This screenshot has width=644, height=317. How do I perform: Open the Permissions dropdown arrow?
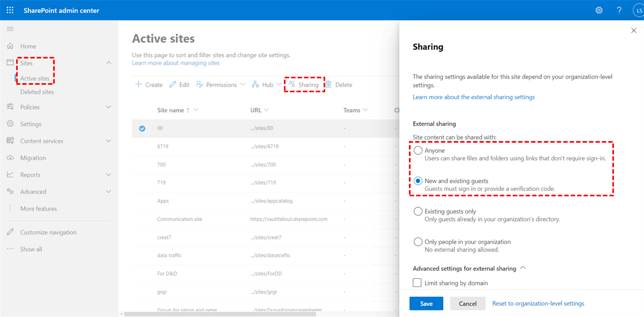pos(243,85)
